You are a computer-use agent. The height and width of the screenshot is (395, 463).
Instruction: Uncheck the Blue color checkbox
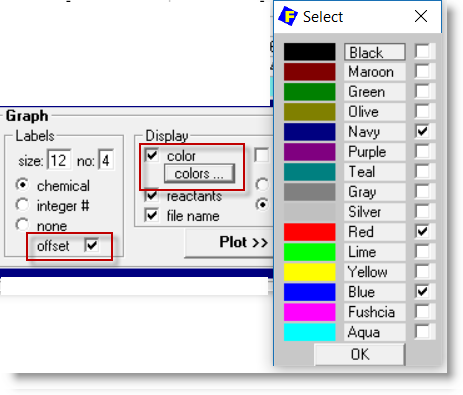tap(423, 292)
